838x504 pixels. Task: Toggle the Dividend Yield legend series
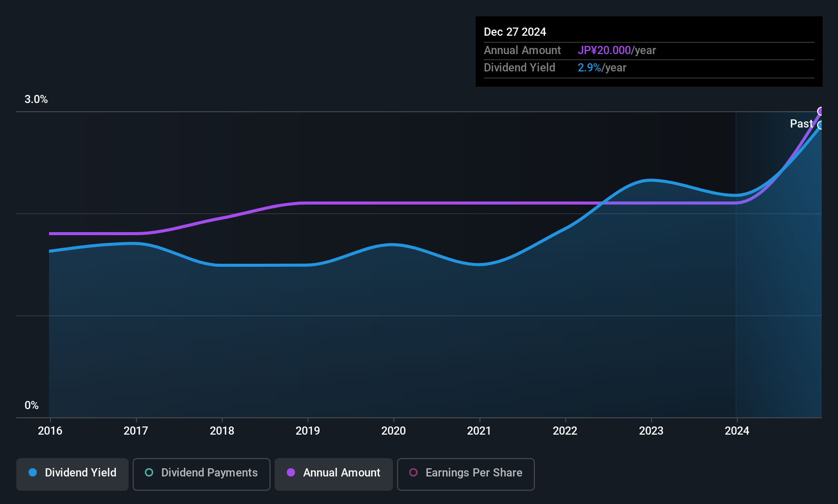tap(72, 473)
